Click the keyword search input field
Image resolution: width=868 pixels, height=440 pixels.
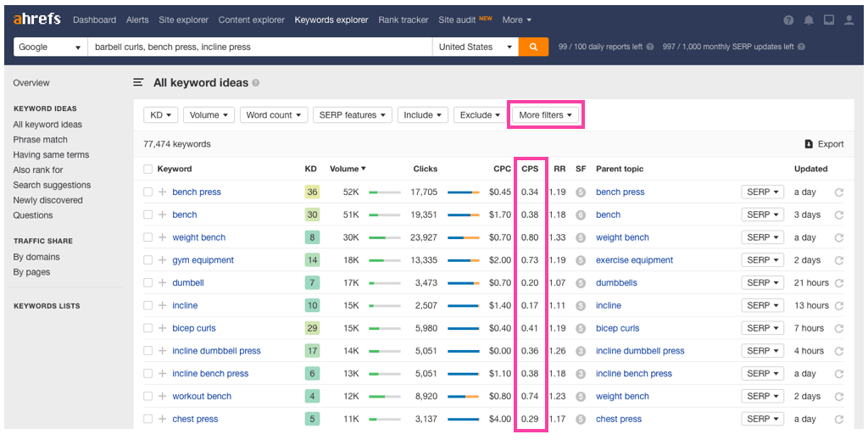tap(260, 47)
